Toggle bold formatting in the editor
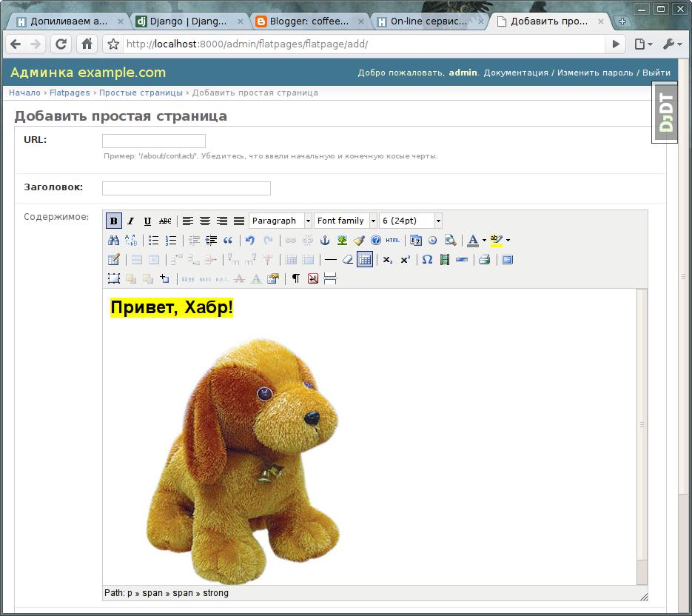The image size is (692, 616). [114, 221]
